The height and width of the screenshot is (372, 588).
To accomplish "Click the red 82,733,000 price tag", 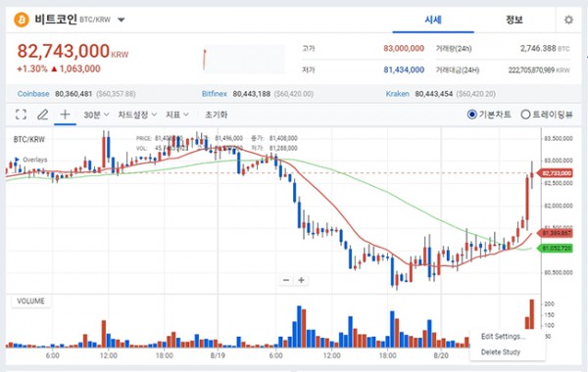I will tap(555, 173).
